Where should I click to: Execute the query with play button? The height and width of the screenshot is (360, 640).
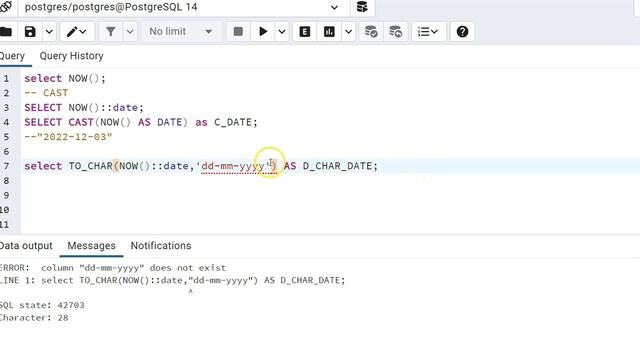coord(263,32)
